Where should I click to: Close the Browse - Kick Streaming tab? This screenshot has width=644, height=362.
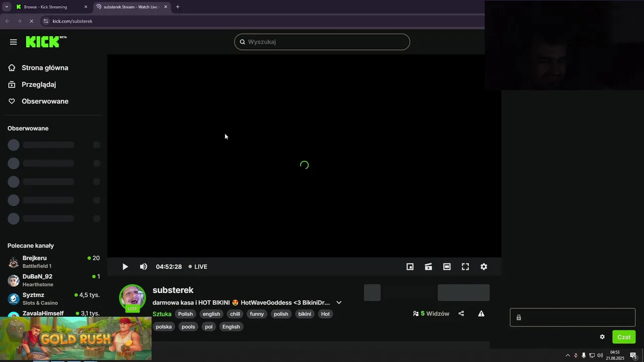[86, 7]
